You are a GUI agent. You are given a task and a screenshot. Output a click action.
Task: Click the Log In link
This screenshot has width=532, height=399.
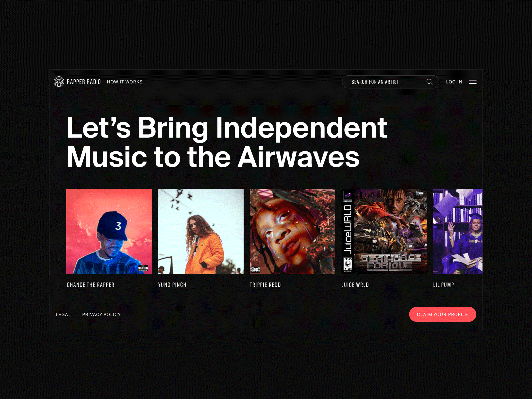(x=454, y=82)
